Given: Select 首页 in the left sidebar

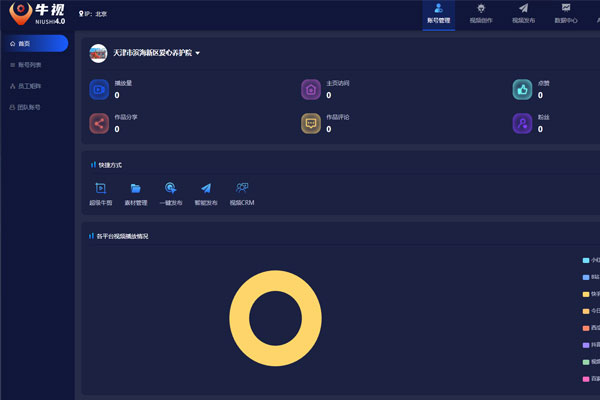Looking at the screenshot, I should point(35,44).
